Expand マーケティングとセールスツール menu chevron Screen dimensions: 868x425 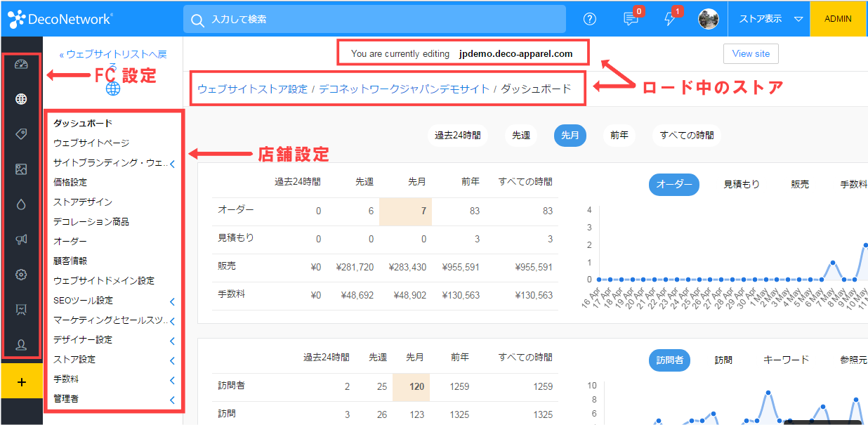(x=172, y=321)
